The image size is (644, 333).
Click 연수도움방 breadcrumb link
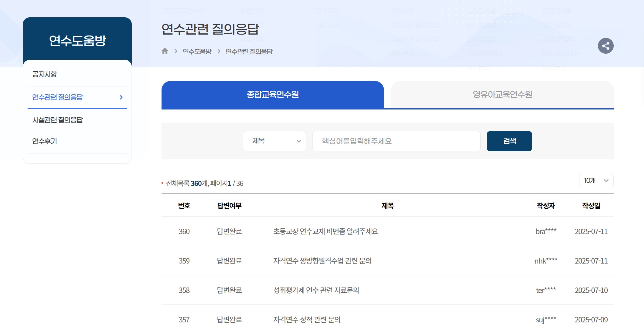click(x=197, y=52)
